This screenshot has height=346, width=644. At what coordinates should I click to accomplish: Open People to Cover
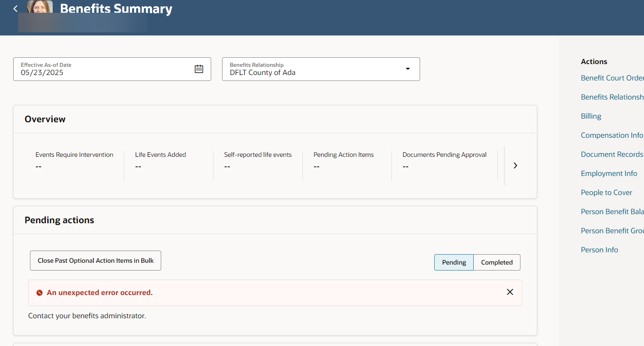tap(606, 192)
